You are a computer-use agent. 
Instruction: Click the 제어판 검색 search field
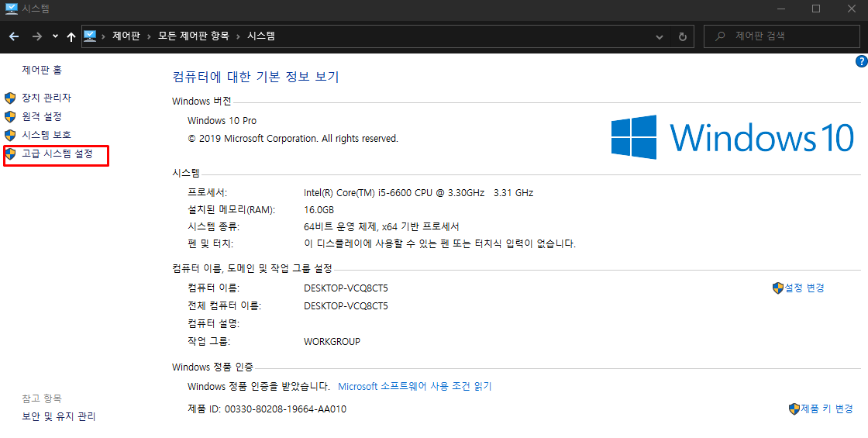coord(782,36)
